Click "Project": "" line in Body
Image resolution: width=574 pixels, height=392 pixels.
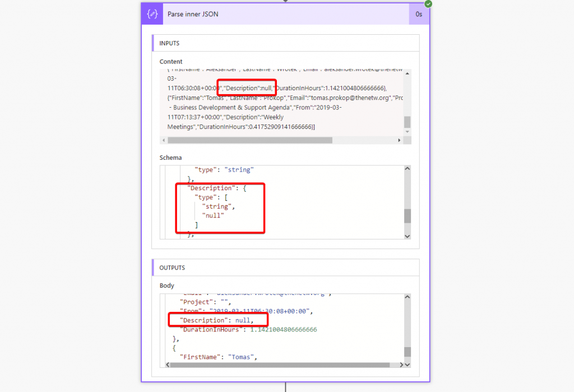(205, 302)
